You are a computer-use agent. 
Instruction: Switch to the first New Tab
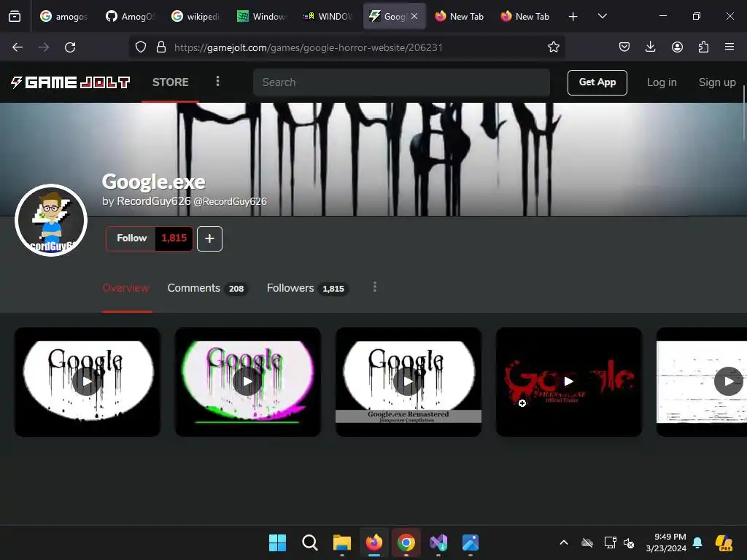click(x=460, y=16)
